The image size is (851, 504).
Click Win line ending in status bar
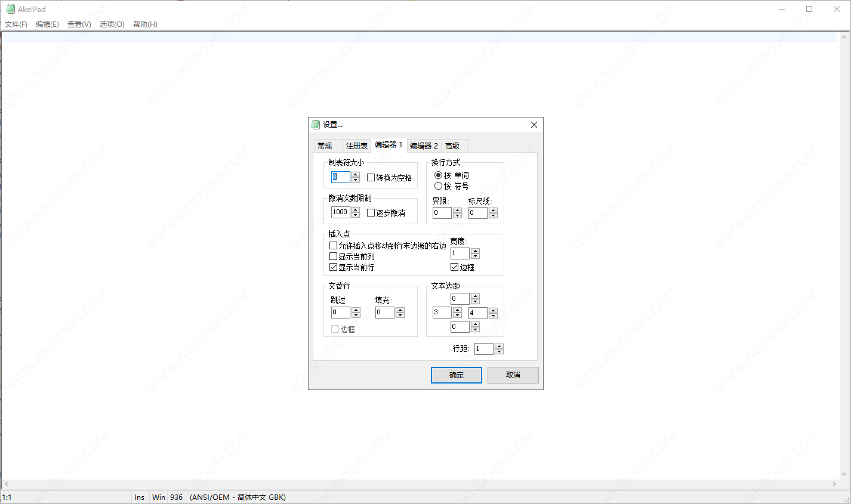coord(158,497)
